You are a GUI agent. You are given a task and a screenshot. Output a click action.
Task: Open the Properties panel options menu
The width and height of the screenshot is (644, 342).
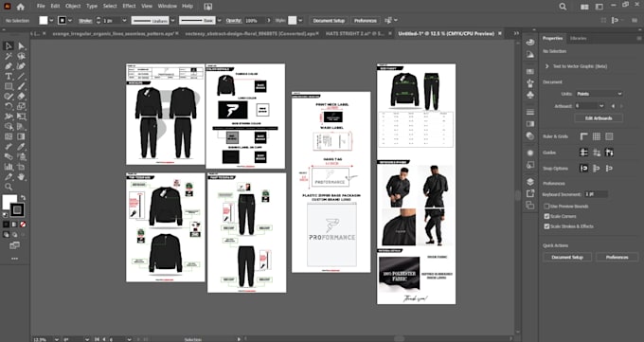pos(639,38)
